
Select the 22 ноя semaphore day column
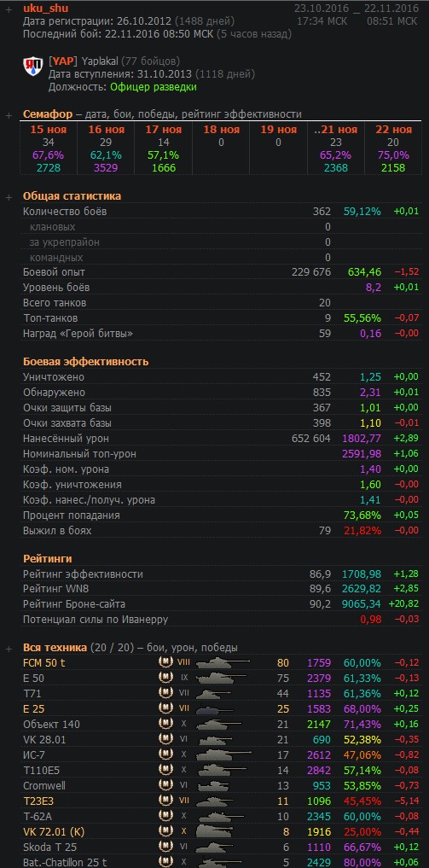coord(394,149)
